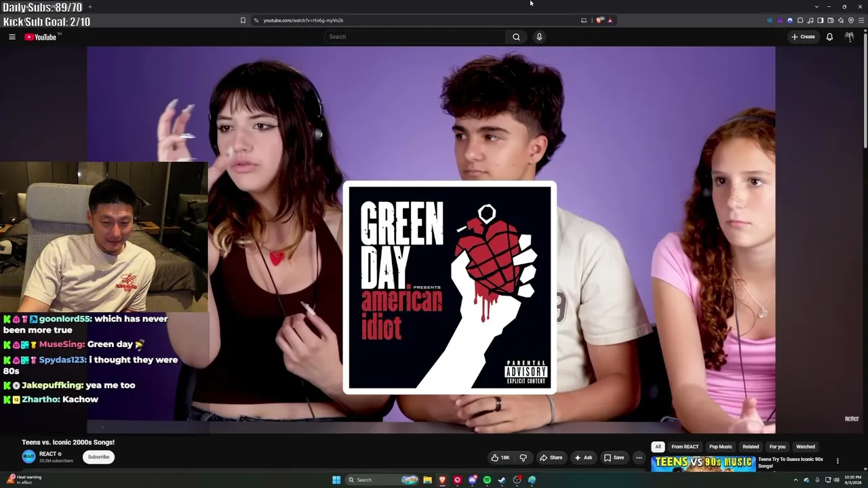Viewport: 868px width, 488px height.
Task: Dislike the video with thumbs down
Action: click(523, 457)
